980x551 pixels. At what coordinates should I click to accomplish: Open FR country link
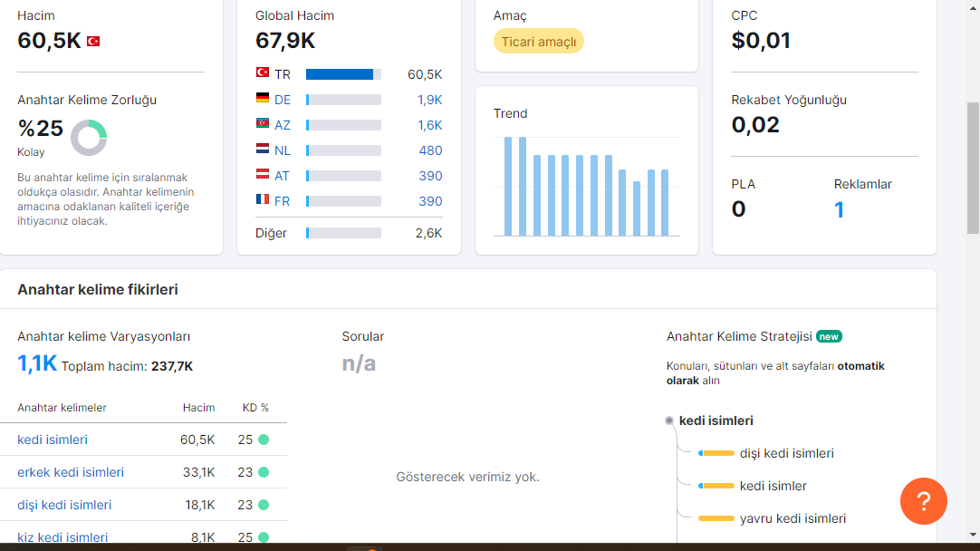[282, 201]
